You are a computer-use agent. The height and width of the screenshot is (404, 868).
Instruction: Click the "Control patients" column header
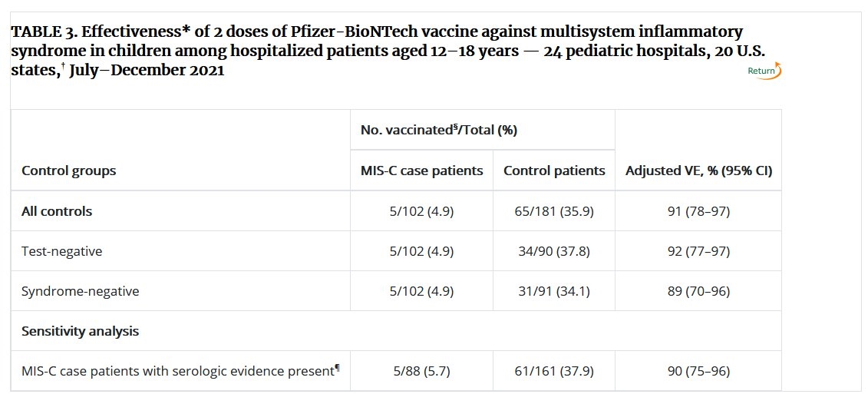554,171
